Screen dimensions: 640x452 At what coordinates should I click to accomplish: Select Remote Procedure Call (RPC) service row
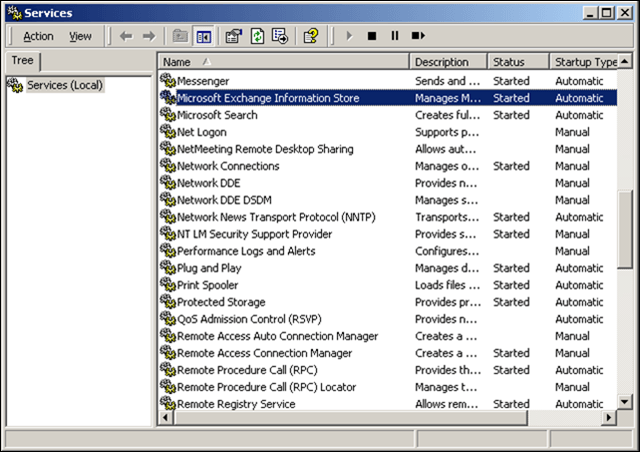click(x=388, y=370)
